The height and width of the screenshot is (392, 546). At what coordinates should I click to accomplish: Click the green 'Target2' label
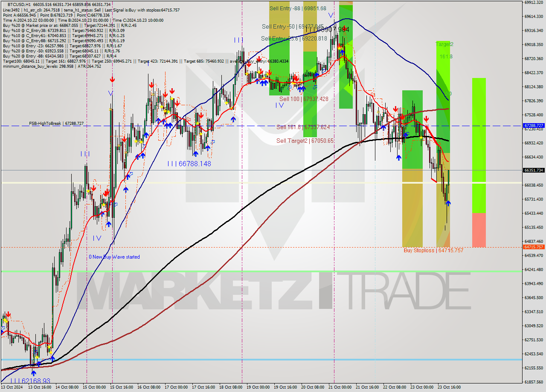point(444,44)
